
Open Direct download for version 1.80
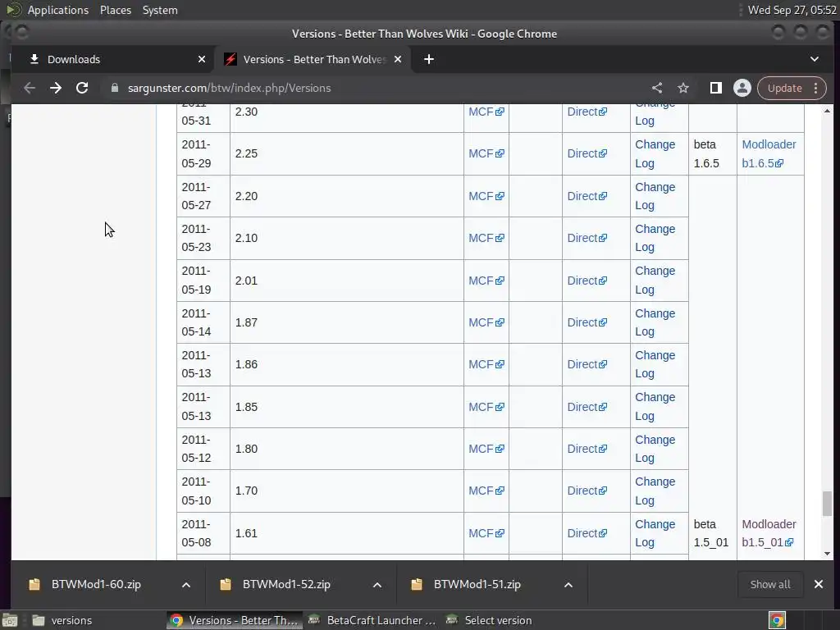[x=587, y=449]
